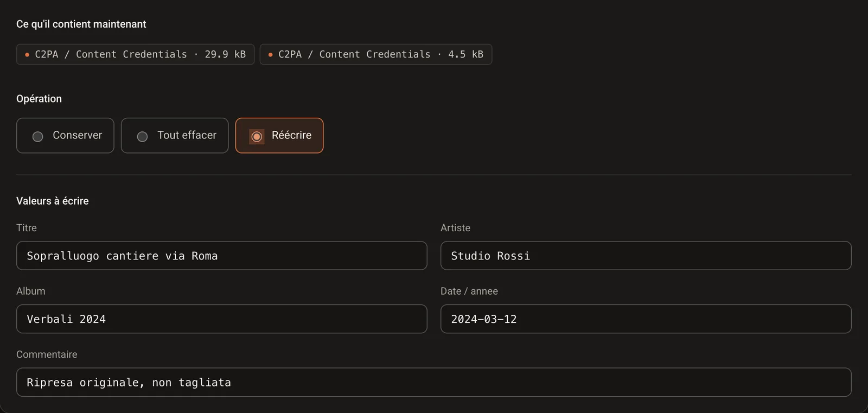Select the Tout effacer radio option
The image size is (868, 413).
click(175, 136)
